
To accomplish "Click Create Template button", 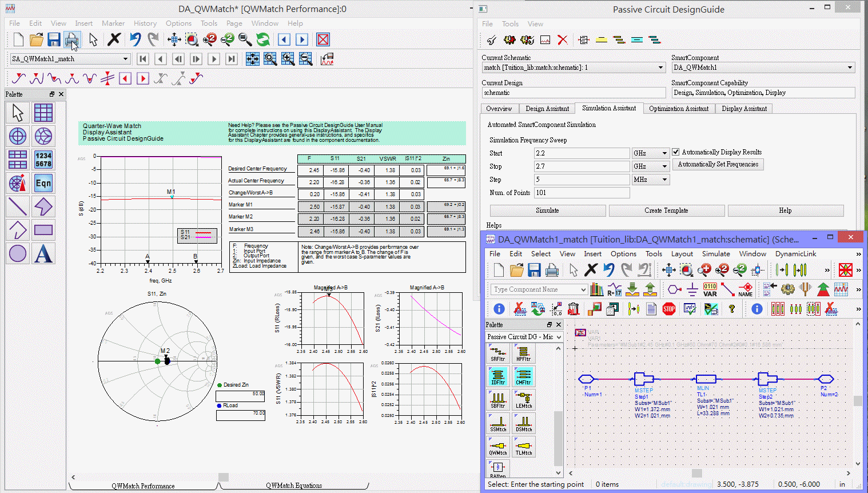I will [x=666, y=210].
